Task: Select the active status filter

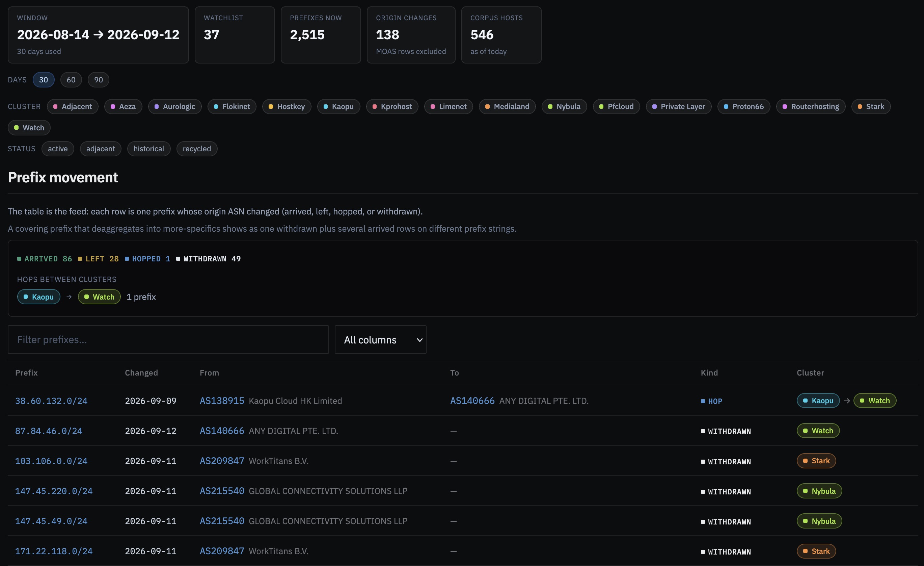Action: click(x=58, y=149)
